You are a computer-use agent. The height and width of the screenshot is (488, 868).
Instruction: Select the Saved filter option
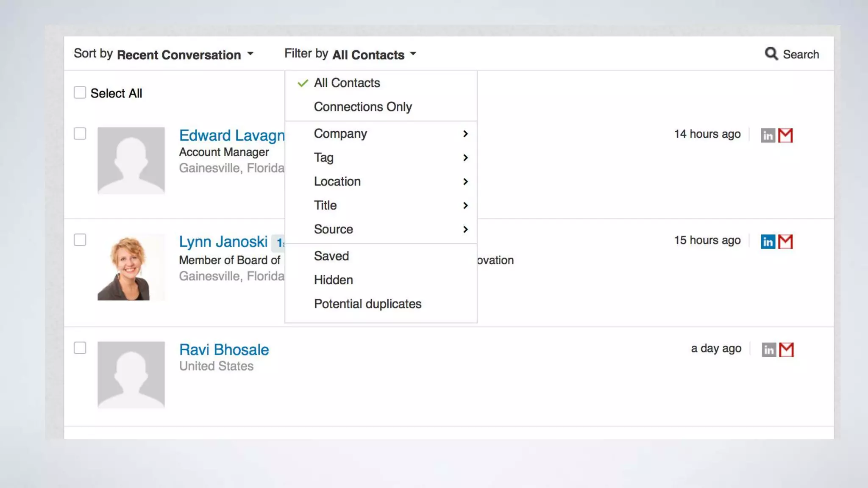pos(331,256)
